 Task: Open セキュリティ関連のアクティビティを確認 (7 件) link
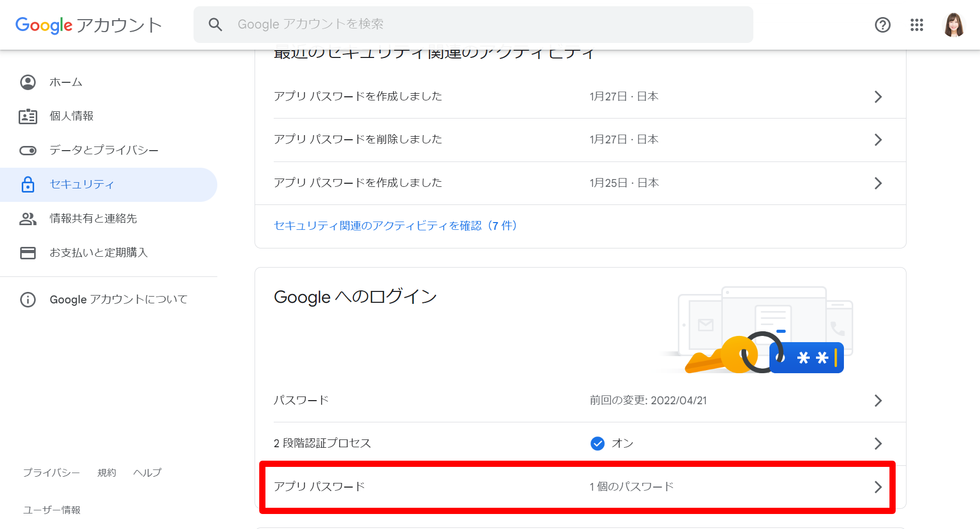396,226
